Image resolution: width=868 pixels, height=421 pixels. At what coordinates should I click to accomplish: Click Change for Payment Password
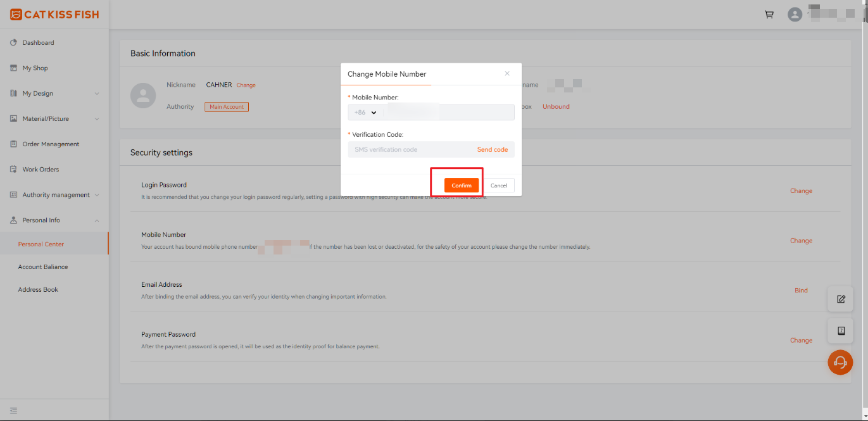801,340
